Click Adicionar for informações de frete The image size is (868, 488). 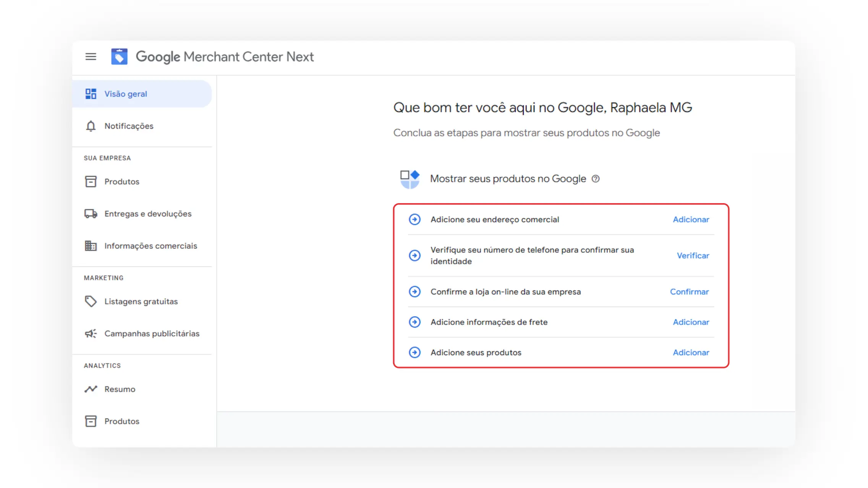(x=690, y=322)
